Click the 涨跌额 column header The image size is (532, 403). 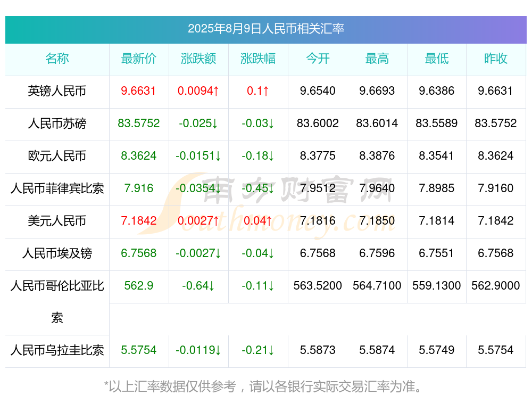click(198, 59)
